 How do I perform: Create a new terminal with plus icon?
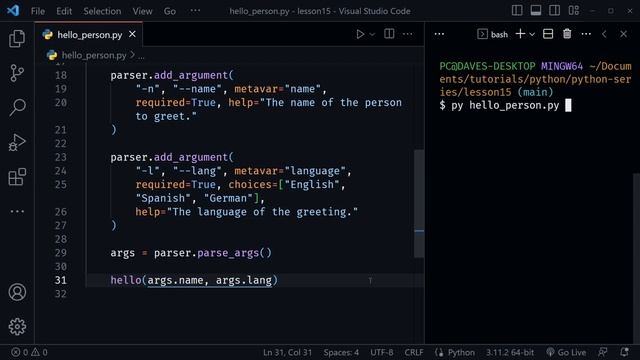point(520,34)
